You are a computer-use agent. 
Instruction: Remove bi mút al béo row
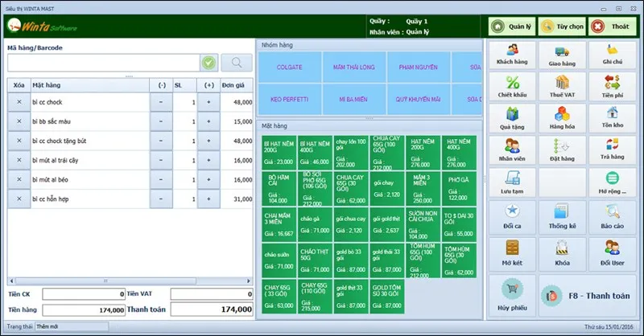19,178
